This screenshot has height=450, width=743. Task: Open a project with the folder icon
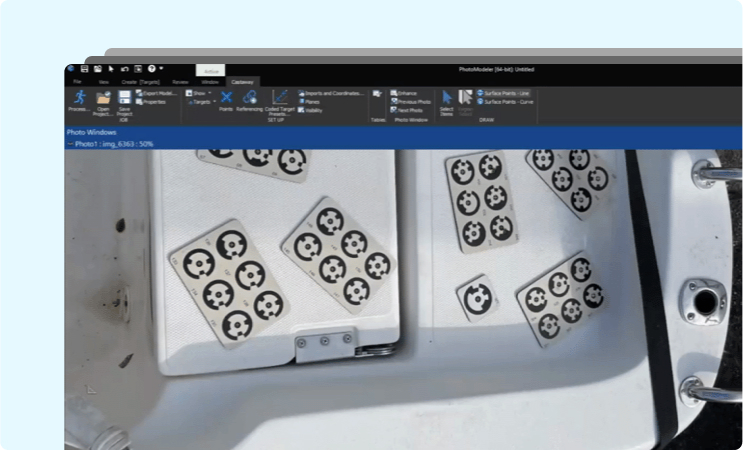[x=103, y=98]
